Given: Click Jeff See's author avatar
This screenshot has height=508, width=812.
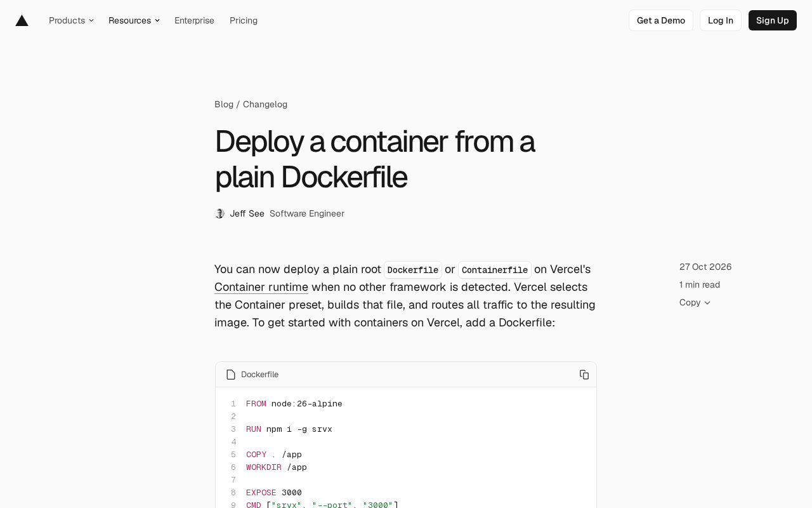Looking at the screenshot, I should 219,213.
